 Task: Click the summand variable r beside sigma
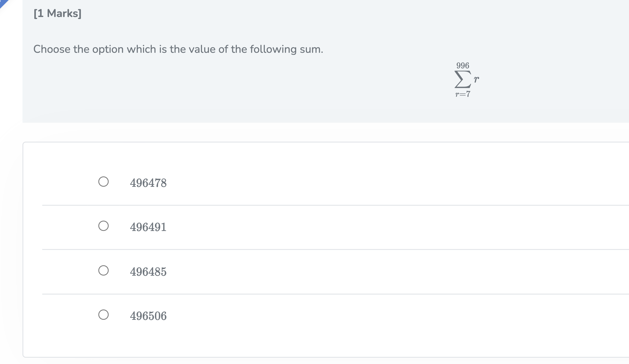[x=476, y=79]
